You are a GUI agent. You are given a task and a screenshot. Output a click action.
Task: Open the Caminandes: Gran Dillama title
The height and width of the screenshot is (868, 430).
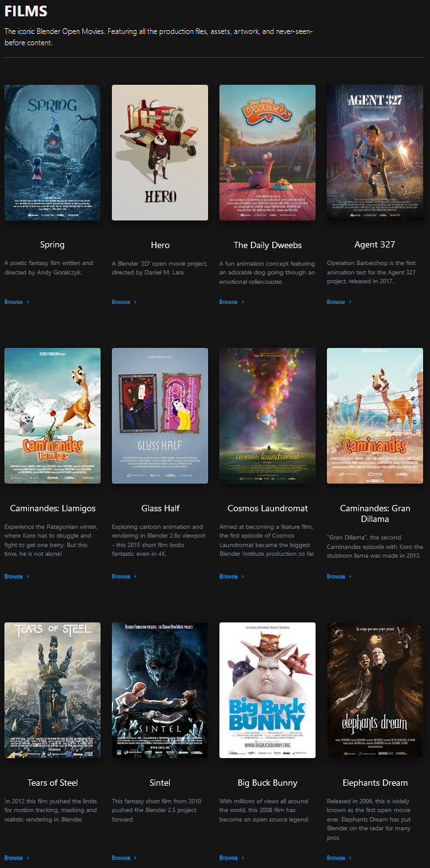point(375,514)
